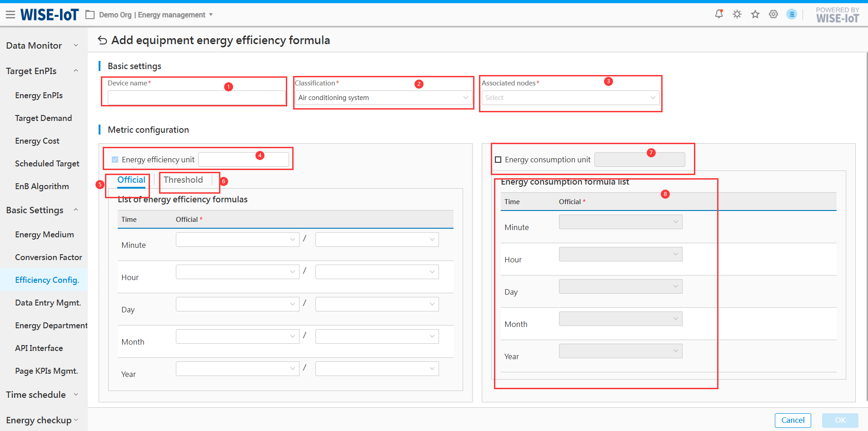Open the hamburger navigation menu
This screenshot has height=431, width=868.
(x=10, y=15)
